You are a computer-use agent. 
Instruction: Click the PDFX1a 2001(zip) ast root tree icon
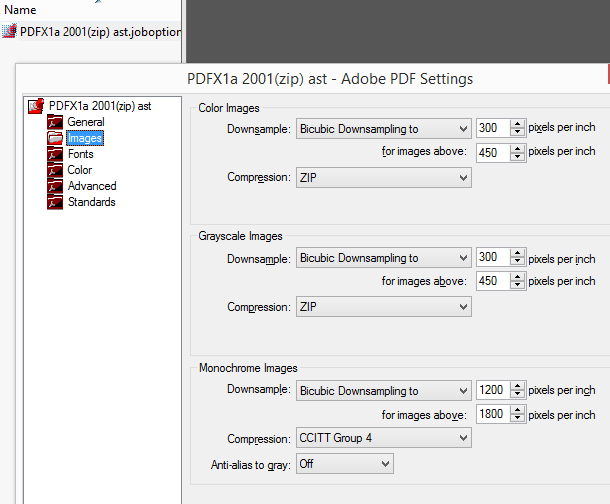[x=36, y=106]
